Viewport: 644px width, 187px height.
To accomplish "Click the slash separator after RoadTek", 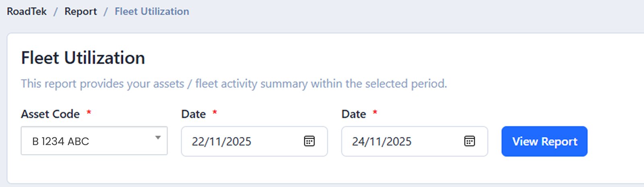I will tap(56, 11).
